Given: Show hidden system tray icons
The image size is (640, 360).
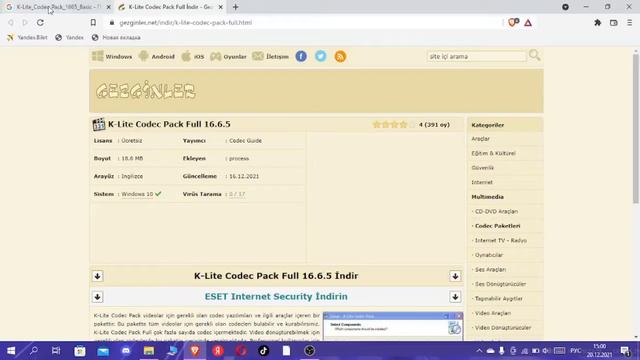Looking at the screenshot, I should [479, 351].
